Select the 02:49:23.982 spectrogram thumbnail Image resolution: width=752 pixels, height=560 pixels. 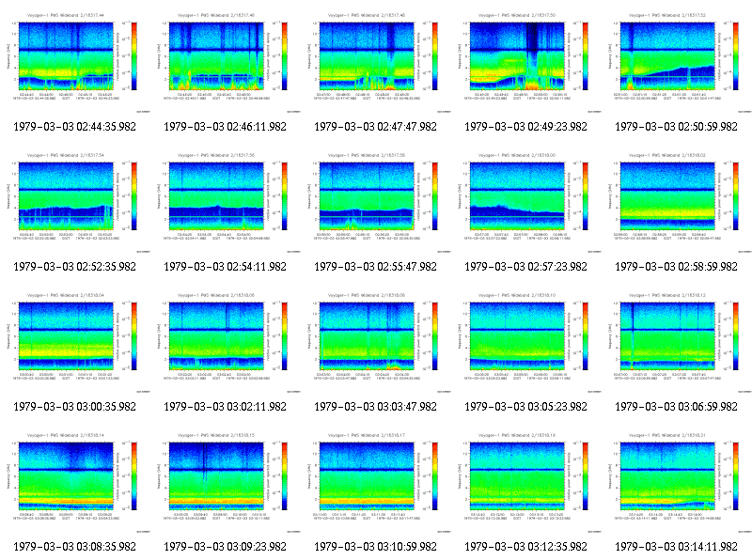pyautogui.click(x=526, y=60)
